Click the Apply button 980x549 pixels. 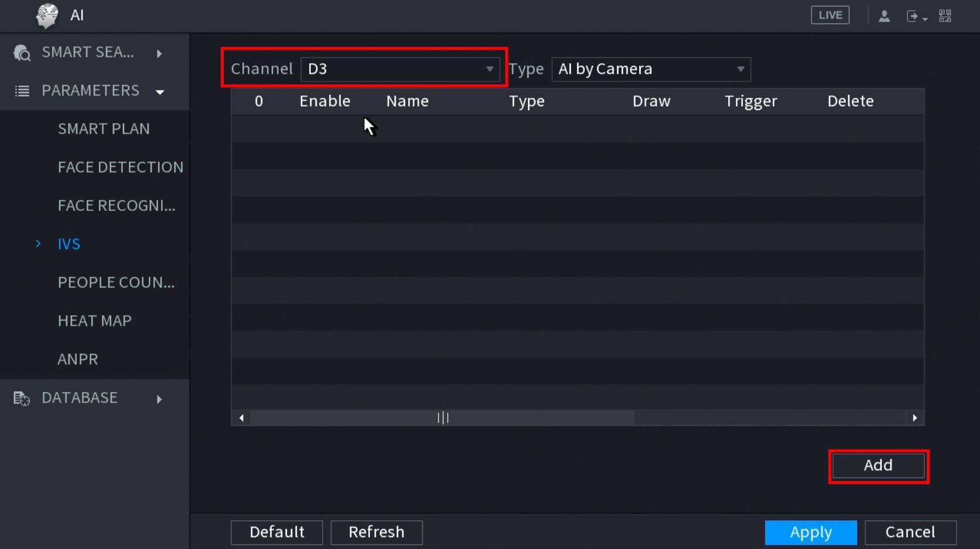tap(810, 532)
